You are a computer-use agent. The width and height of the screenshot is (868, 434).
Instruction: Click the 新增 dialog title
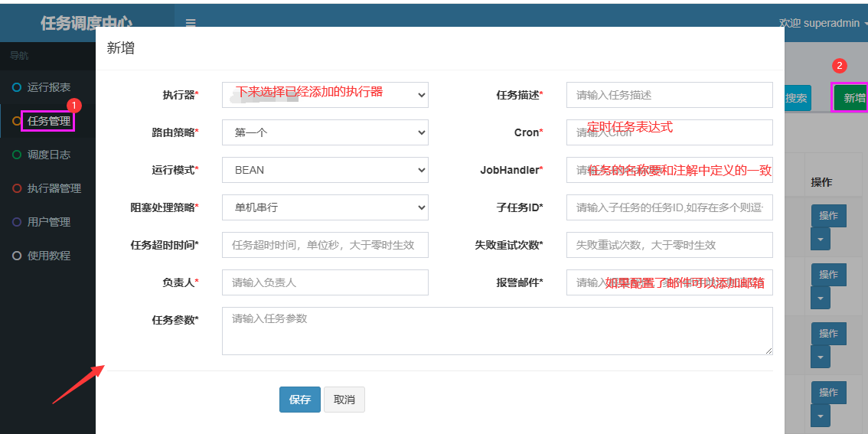click(x=121, y=48)
